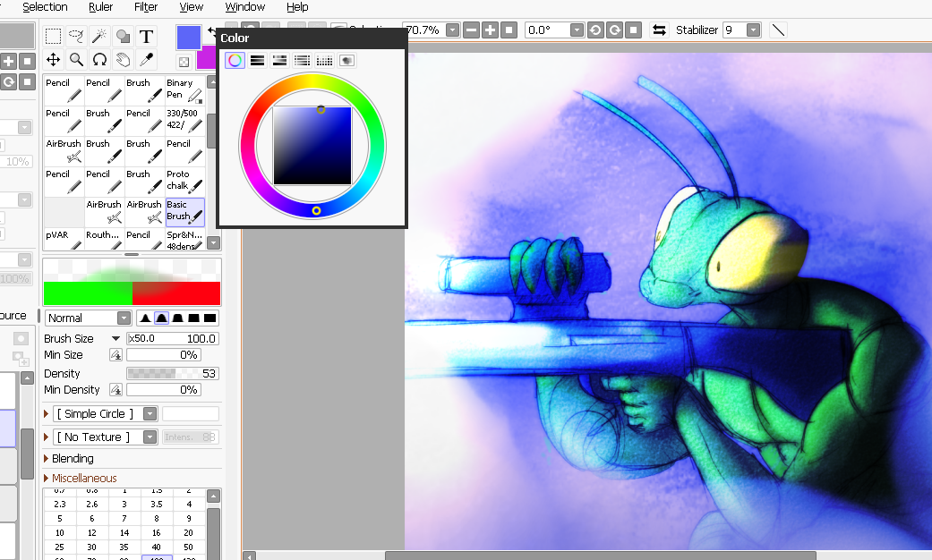Select the rectangular selection tool
This screenshot has height=560, width=932.
tap(54, 37)
